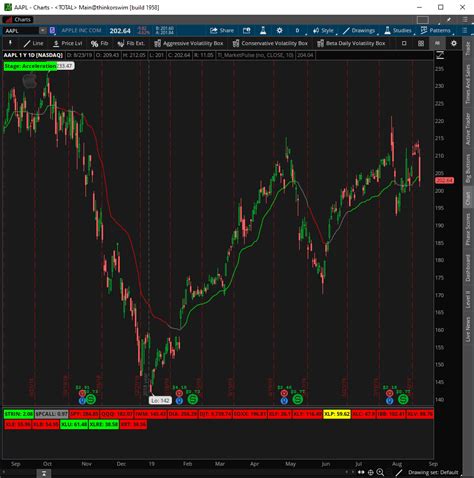This screenshot has height=478, width=474.
Task: Click the Stage: Acceleration label
Action: [x=30, y=66]
